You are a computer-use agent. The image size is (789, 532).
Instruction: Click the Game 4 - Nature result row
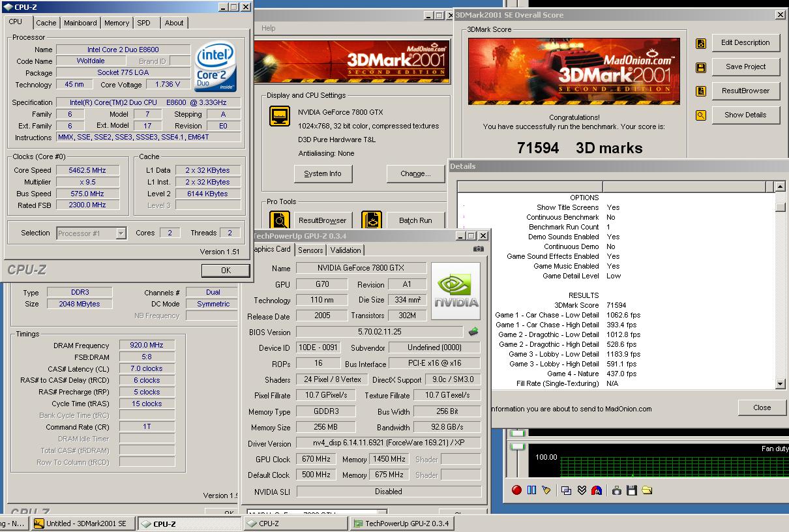coord(567,374)
